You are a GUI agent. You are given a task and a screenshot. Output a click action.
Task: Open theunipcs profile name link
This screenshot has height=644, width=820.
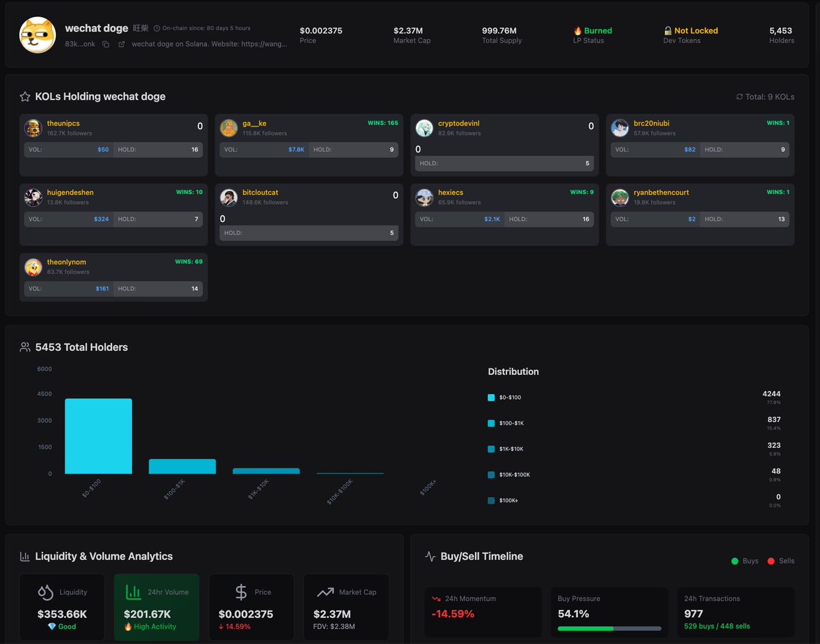click(64, 124)
